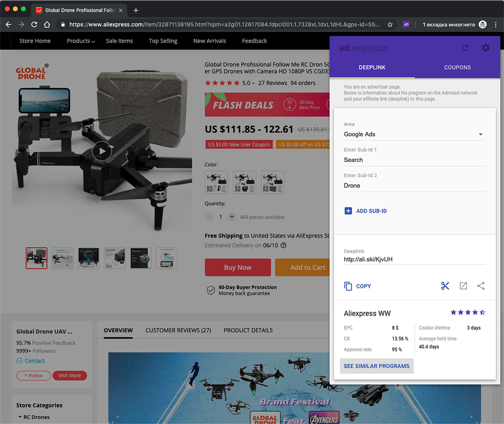Open the Admitad extension toolbar icon
This screenshot has width=504, height=424.
(x=406, y=25)
